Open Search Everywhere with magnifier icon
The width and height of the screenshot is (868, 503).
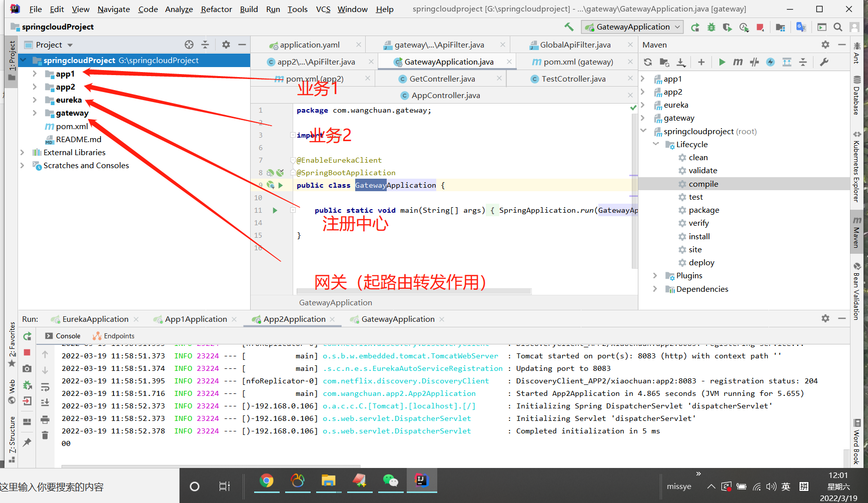838,28
